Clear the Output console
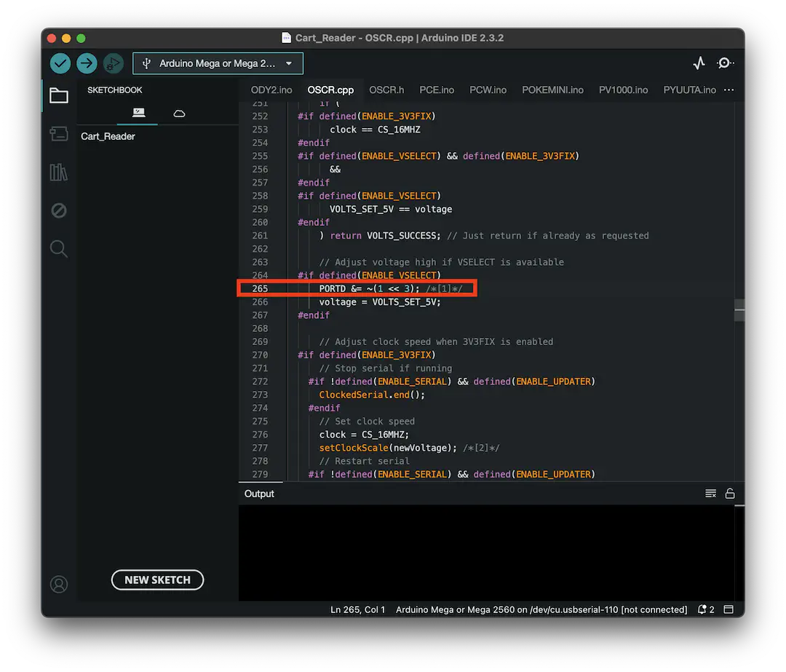Viewport: 786px width, 672px height. tap(710, 493)
